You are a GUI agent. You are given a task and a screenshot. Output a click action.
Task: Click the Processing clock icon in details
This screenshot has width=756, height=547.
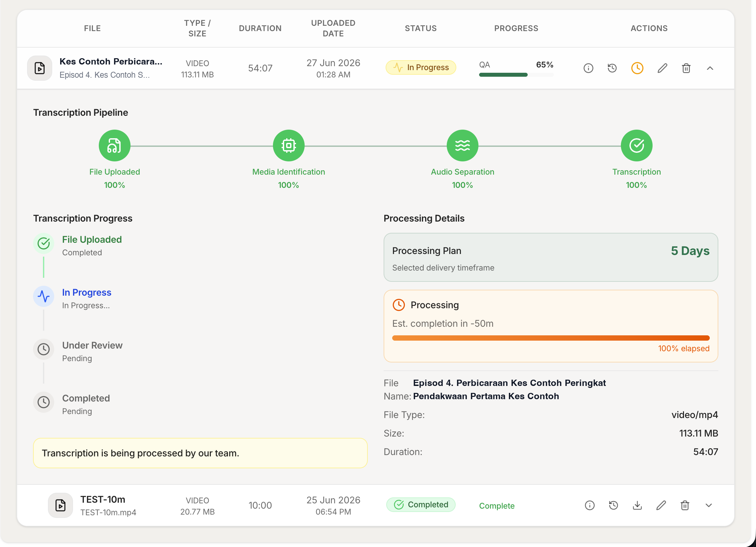point(399,305)
